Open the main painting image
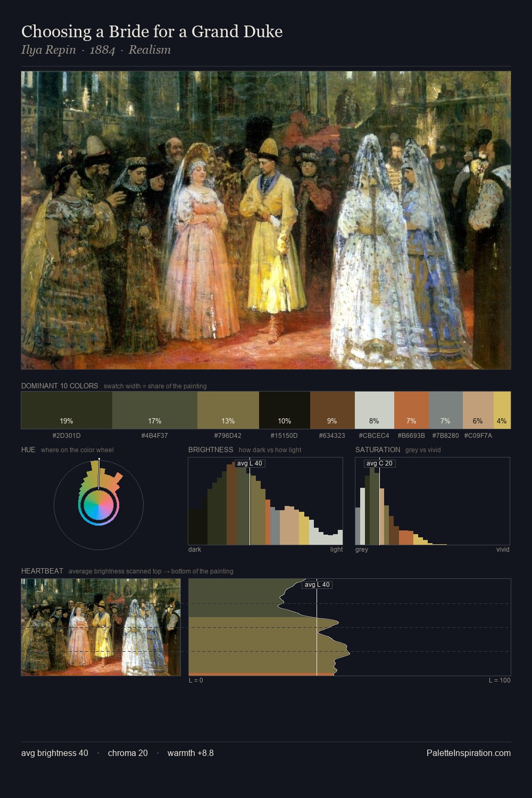 266,220
